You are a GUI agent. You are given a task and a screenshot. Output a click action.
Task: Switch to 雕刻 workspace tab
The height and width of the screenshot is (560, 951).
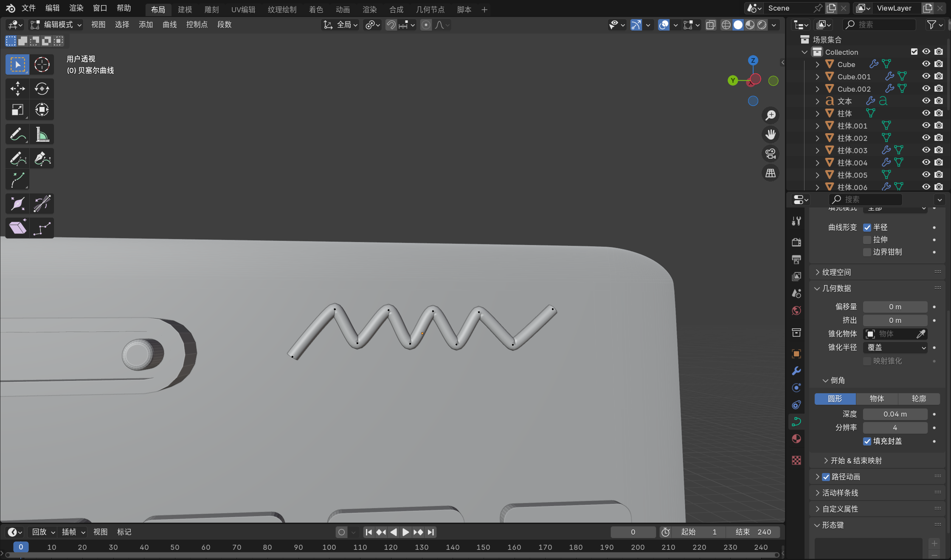211,9
